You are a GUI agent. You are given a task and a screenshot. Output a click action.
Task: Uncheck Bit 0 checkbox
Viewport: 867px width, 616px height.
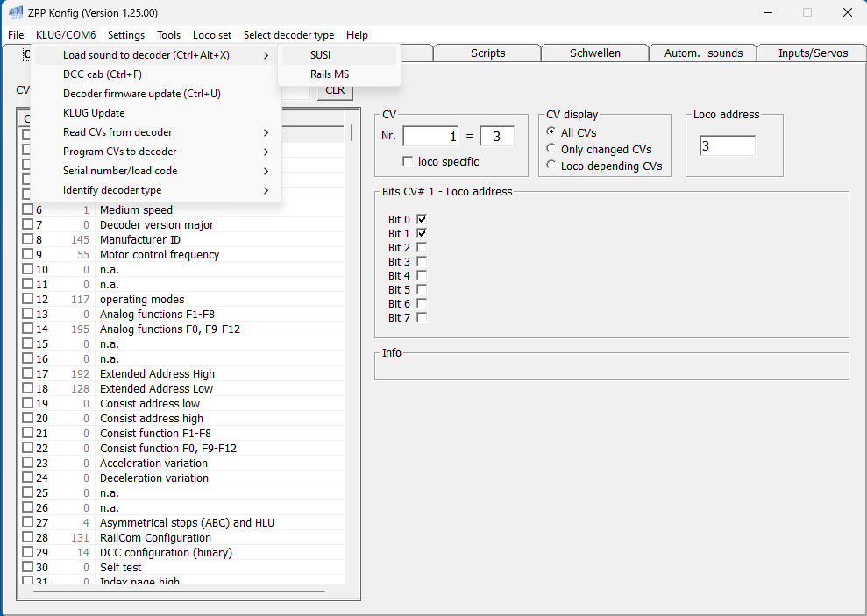pos(422,220)
